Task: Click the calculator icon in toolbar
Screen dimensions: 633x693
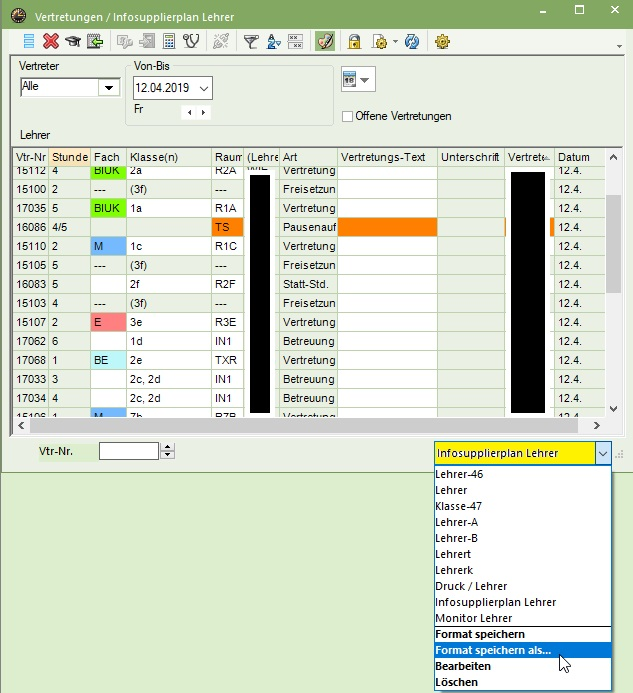Action: (x=169, y=41)
